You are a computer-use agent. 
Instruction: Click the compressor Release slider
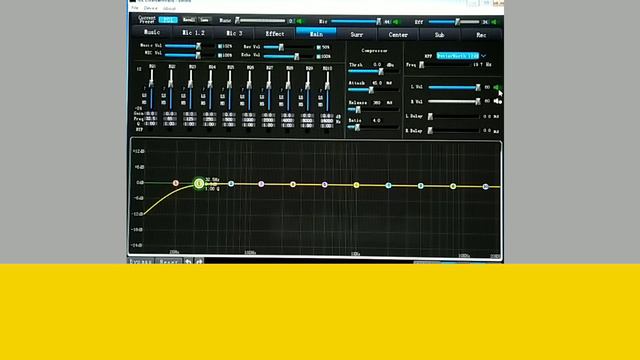(x=373, y=109)
